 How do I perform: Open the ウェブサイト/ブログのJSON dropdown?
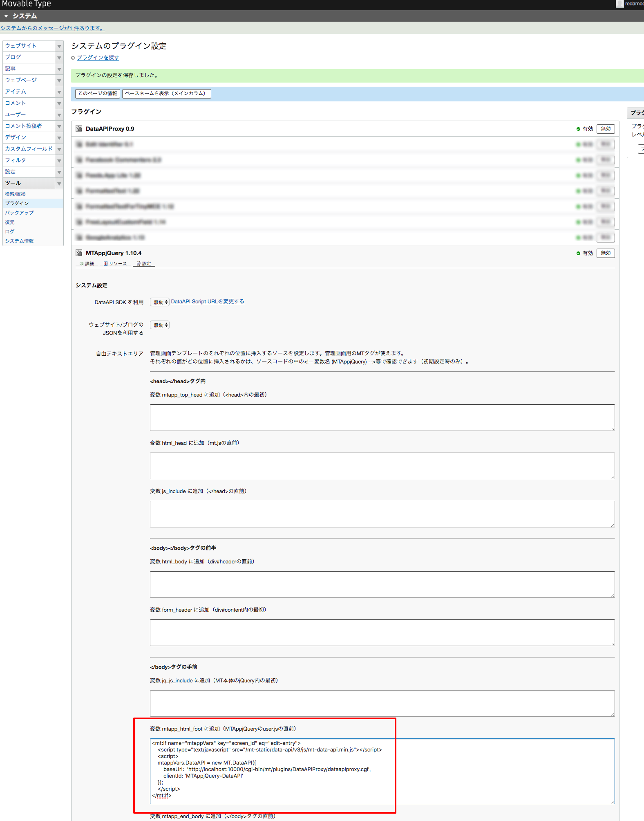click(160, 325)
